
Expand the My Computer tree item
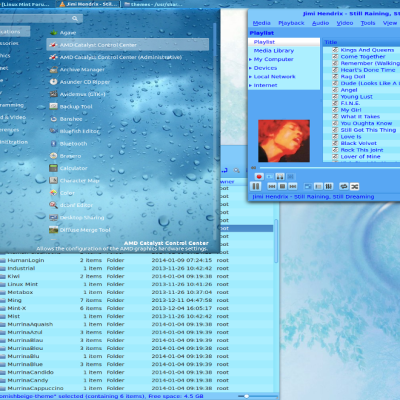tap(250, 59)
